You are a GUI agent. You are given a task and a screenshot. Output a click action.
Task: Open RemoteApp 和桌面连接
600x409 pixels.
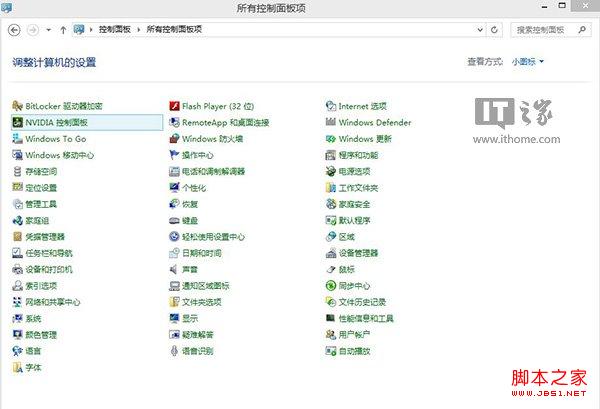pos(219,122)
